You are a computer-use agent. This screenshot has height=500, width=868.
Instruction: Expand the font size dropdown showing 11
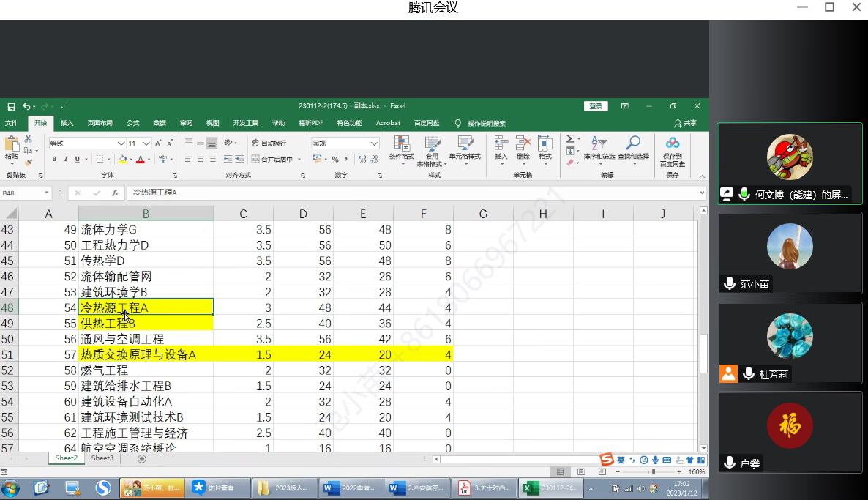tap(146, 143)
